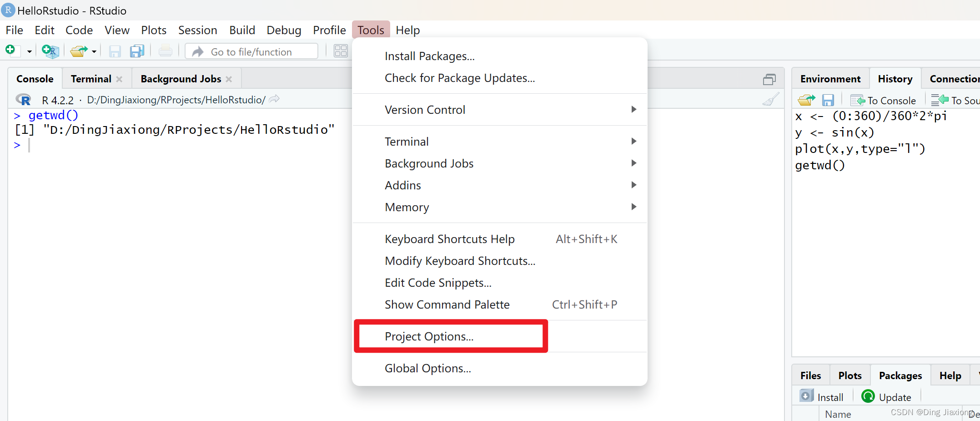
Task: Save history to file icon
Action: click(828, 100)
